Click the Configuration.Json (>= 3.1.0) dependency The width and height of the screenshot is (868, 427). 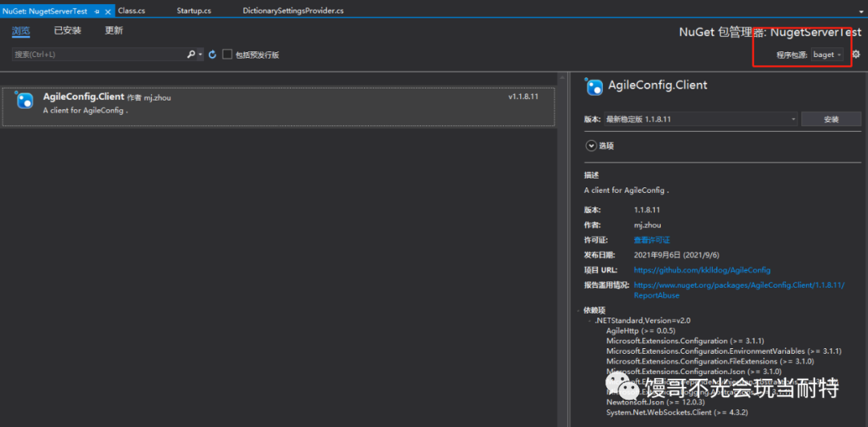point(694,371)
